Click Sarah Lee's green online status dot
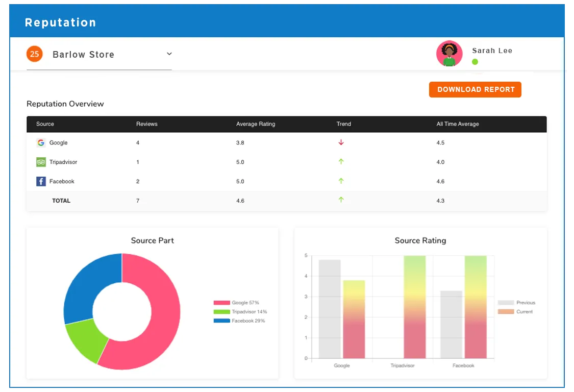 pyautogui.click(x=475, y=61)
